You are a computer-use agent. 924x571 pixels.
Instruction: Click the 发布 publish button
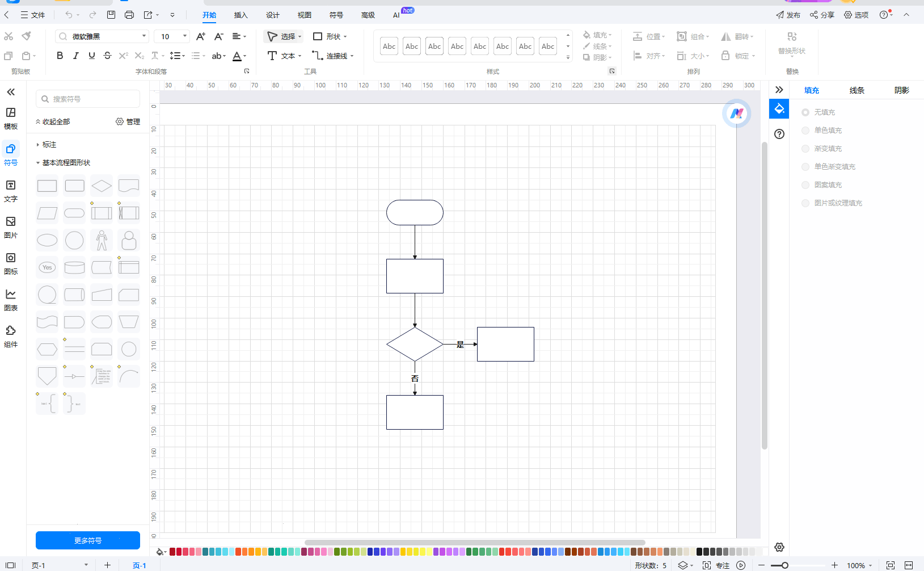coord(788,15)
